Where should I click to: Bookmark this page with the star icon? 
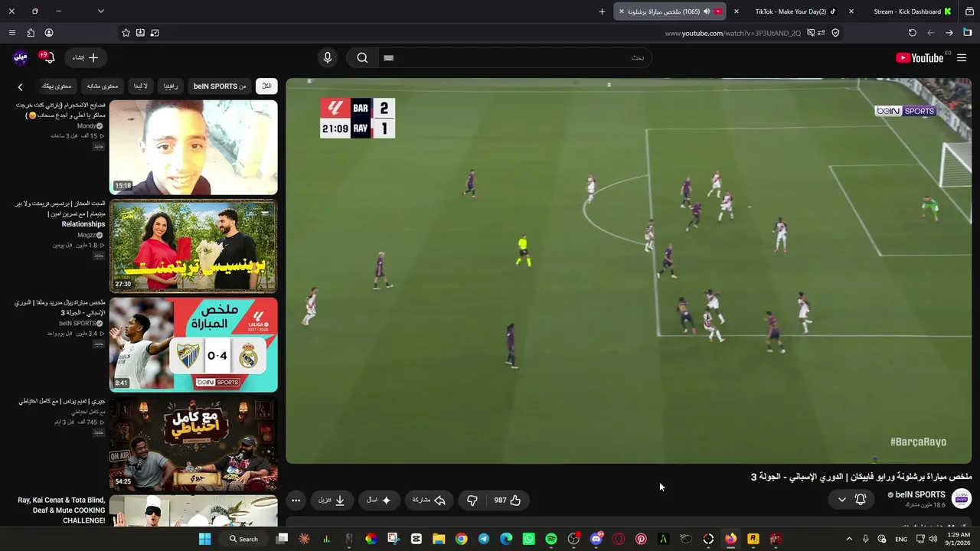126,33
